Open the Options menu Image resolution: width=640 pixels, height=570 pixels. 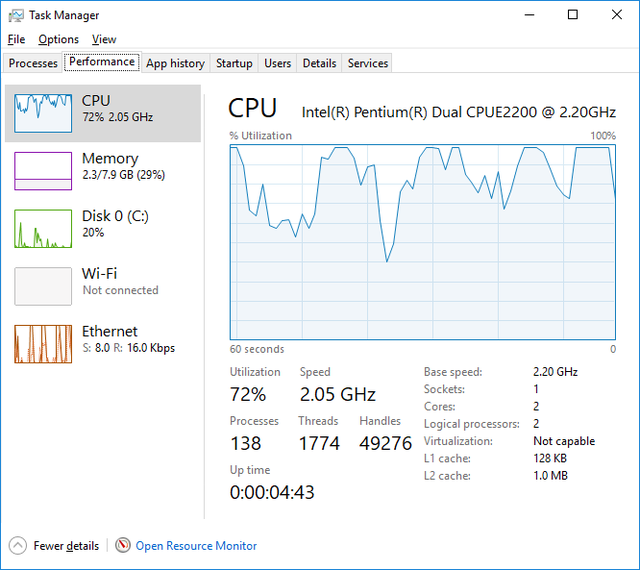[x=58, y=39]
